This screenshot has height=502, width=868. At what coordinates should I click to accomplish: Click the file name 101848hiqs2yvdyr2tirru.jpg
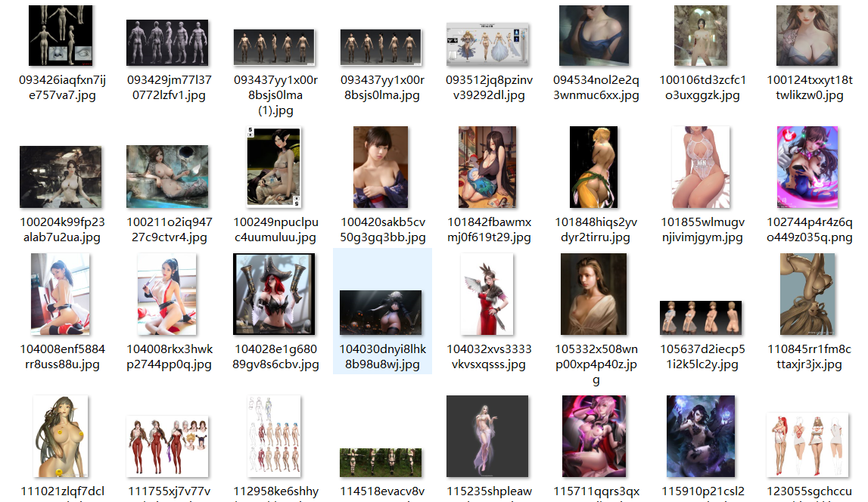[x=596, y=229]
